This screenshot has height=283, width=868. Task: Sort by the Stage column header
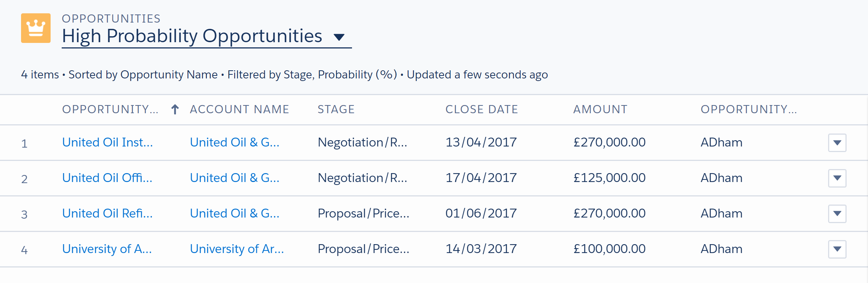(336, 109)
